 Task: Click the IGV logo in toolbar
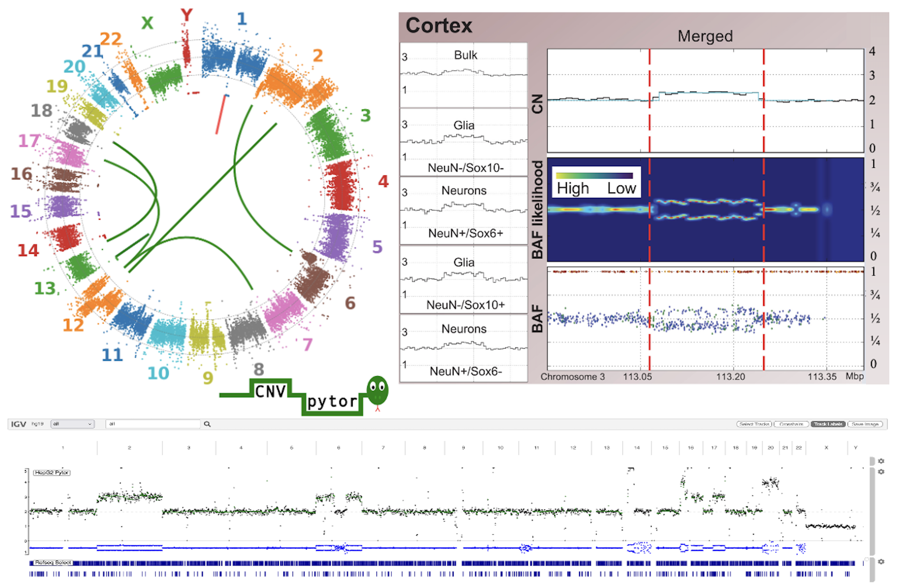click(18, 424)
